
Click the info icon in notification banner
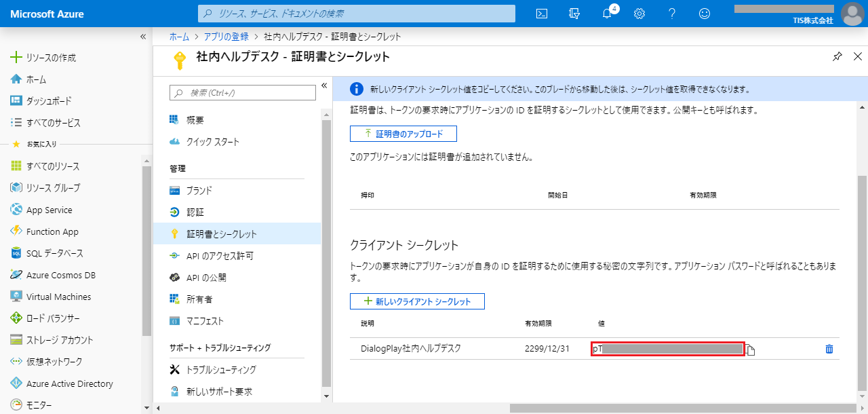pyautogui.click(x=356, y=89)
